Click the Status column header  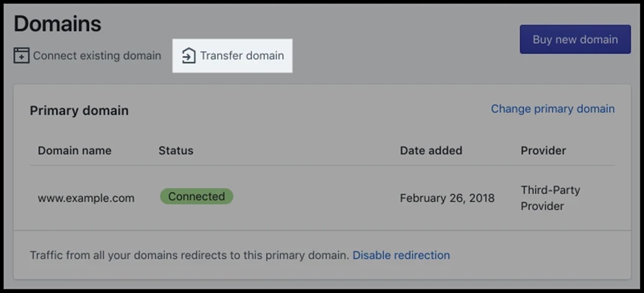(x=175, y=151)
